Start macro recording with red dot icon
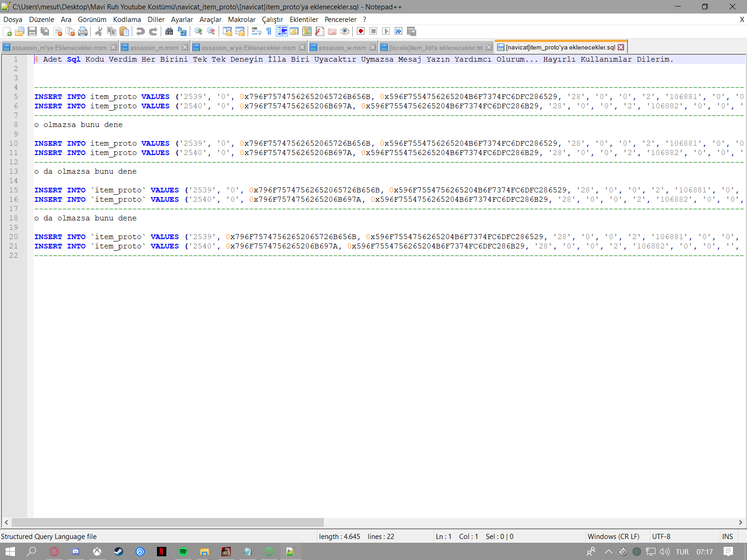Viewport: 747px width, 560px height. coord(361,31)
